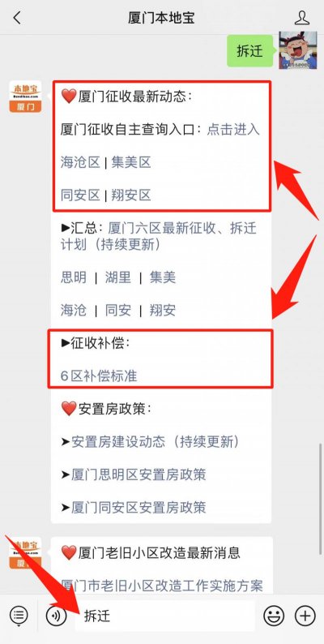The height and width of the screenshot is (644, 324).
Task: Tap the 本地宝 avatar beside first message
Action: [25, 97]
